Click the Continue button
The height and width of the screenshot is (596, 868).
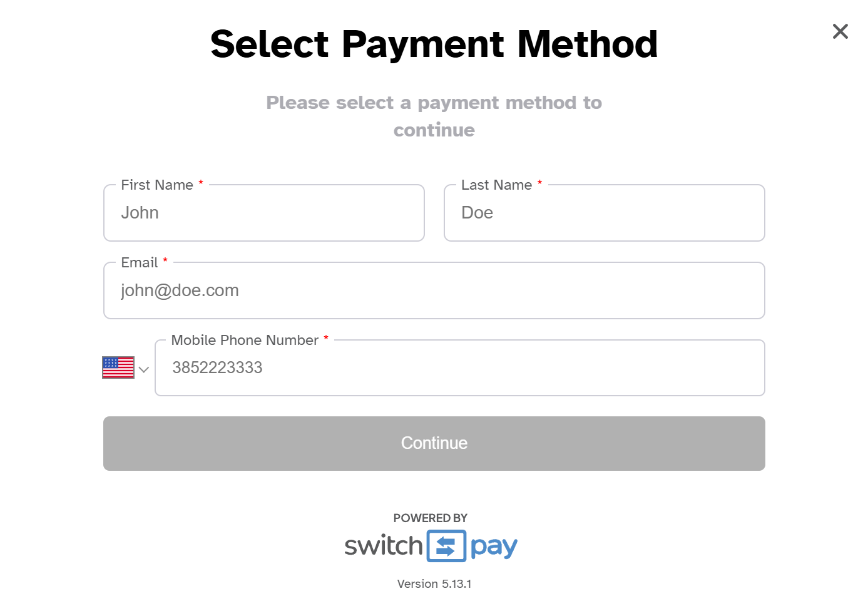(434, 443)
